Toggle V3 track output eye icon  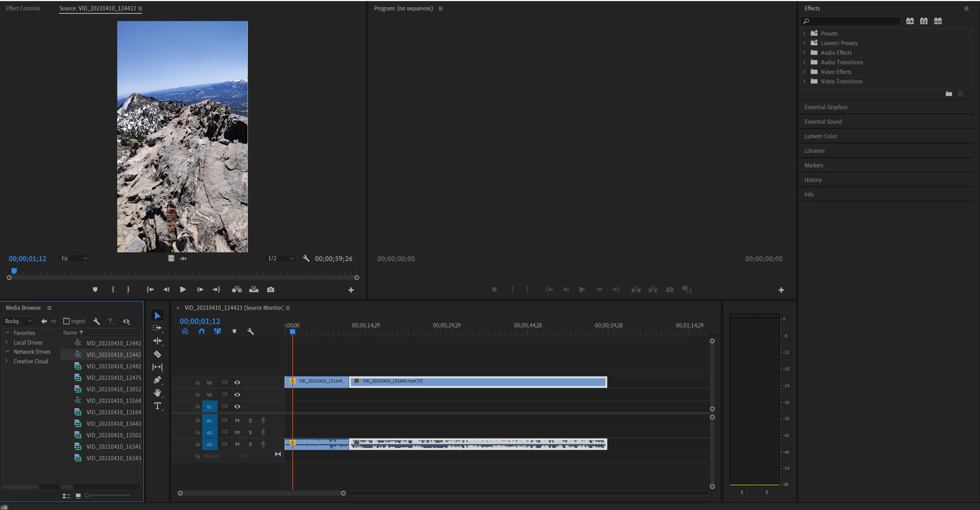[x=237, y=382]
